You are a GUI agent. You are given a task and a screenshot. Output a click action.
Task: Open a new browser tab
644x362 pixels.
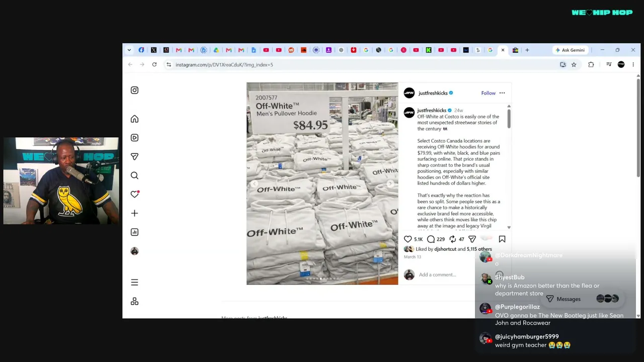coord(527,50)
